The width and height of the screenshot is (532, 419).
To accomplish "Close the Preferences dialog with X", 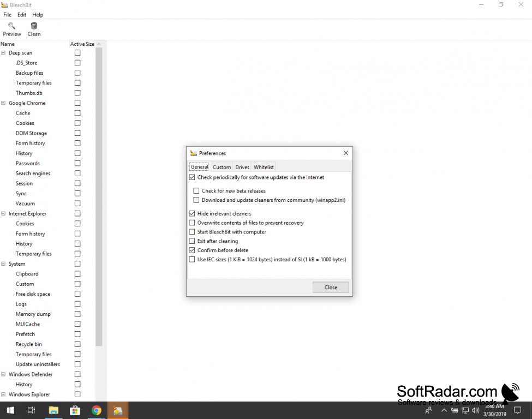I will (x=346, y=153).
